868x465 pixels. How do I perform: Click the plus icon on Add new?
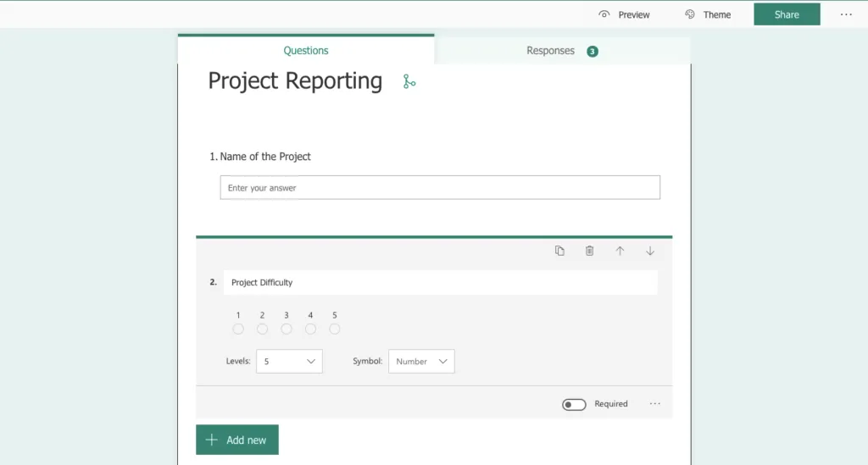(x=211, y=440)
